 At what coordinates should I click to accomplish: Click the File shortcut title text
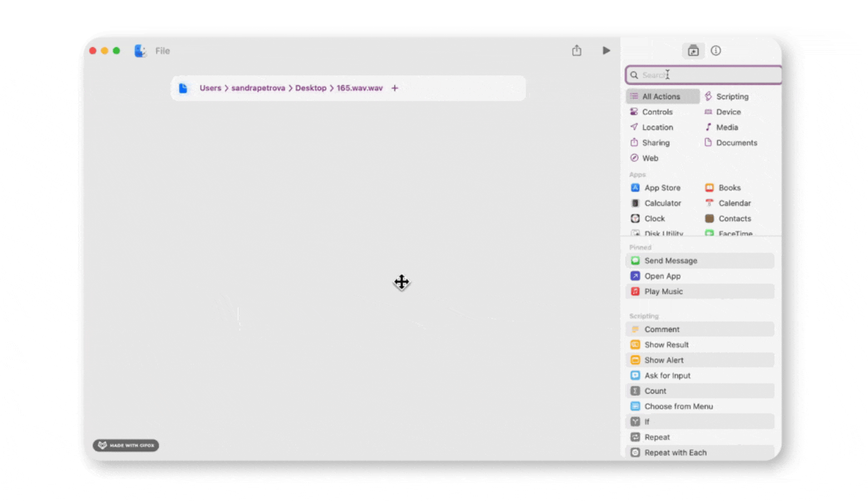click(162, 51)
